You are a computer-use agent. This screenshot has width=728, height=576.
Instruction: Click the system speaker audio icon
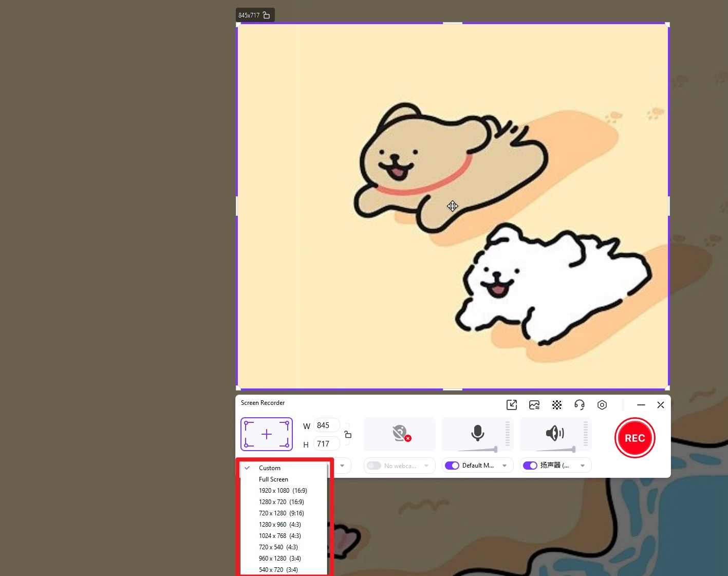coord(555,433)
